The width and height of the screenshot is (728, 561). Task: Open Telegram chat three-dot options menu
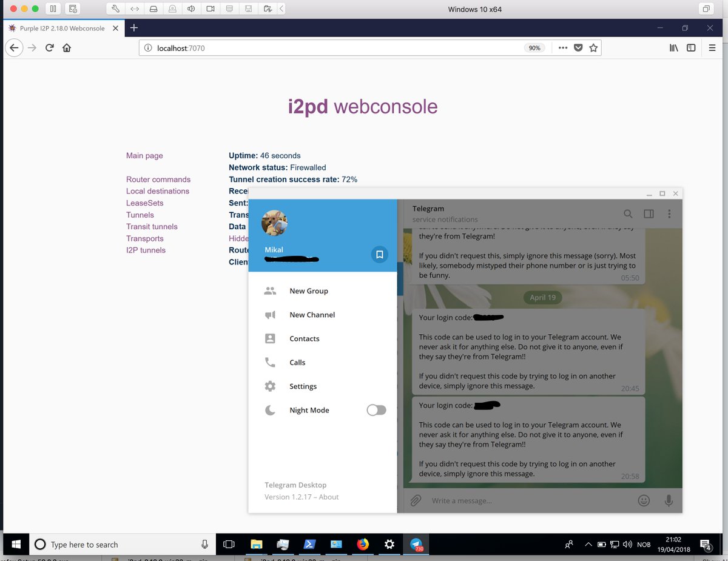pyautogui.click(x=669, y=214)
